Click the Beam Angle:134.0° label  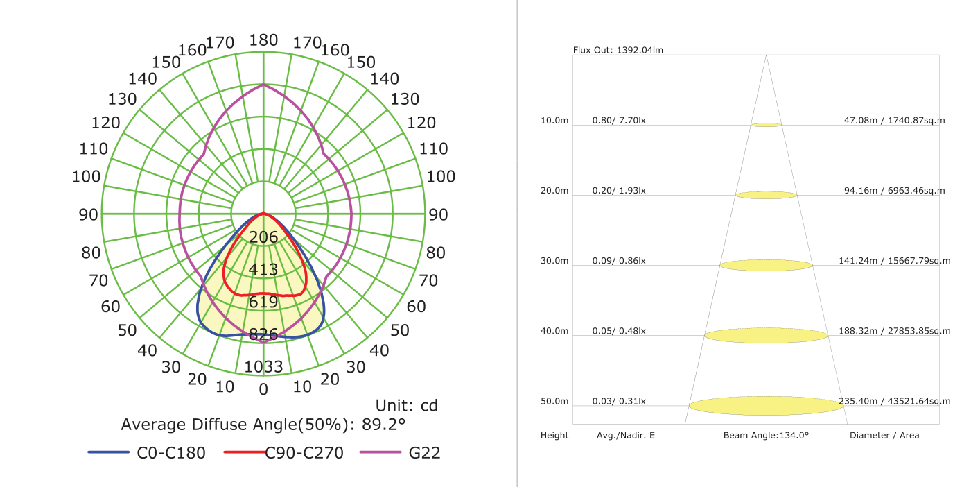[767, 436]
